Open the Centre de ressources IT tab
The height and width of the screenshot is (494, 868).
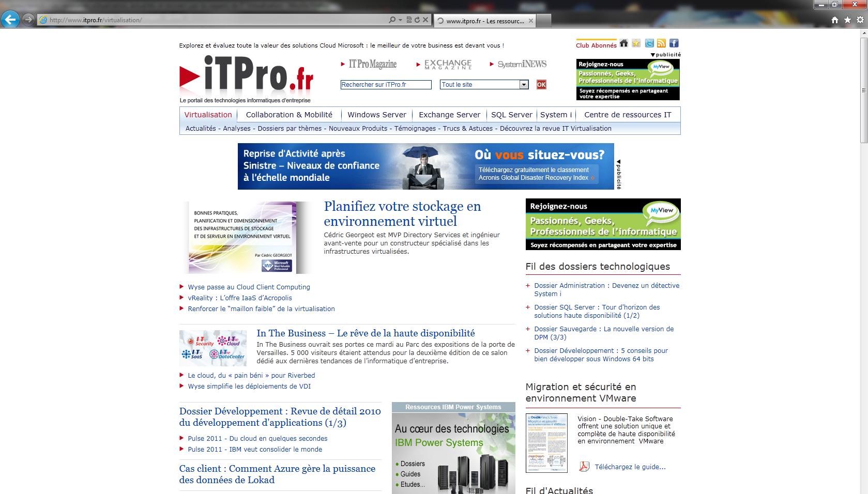(628, 115)
